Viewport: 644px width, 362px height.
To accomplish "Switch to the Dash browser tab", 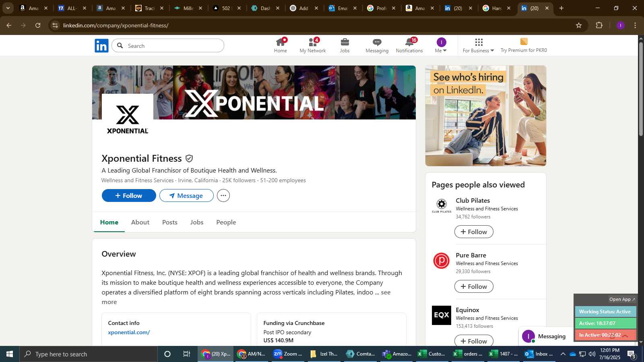I will [265, 8].
